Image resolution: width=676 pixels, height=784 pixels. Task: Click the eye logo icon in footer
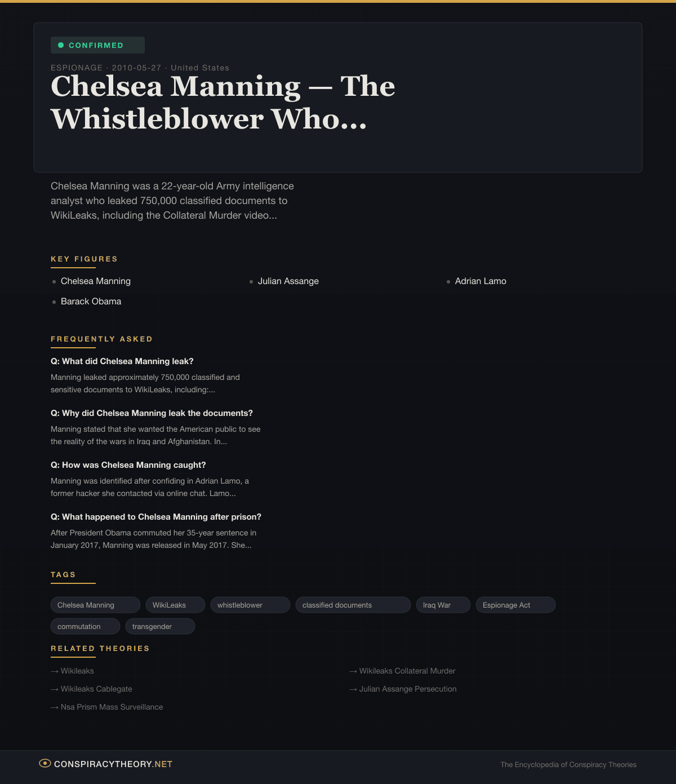point(45,764)
